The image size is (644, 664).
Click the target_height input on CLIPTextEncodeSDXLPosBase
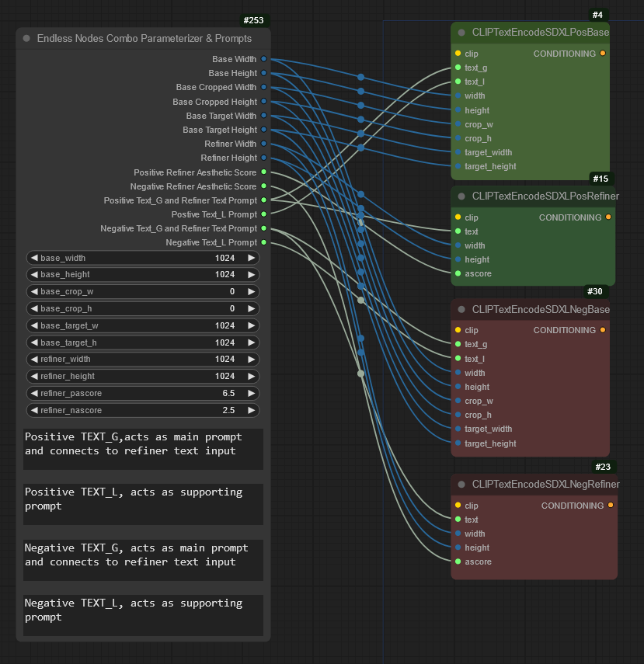(458, 166)
